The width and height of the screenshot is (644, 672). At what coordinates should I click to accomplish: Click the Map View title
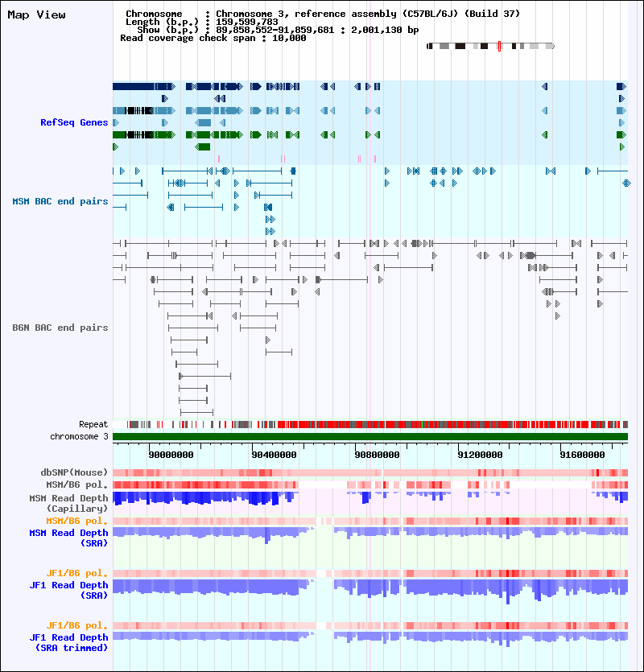(x=36, y=15)
